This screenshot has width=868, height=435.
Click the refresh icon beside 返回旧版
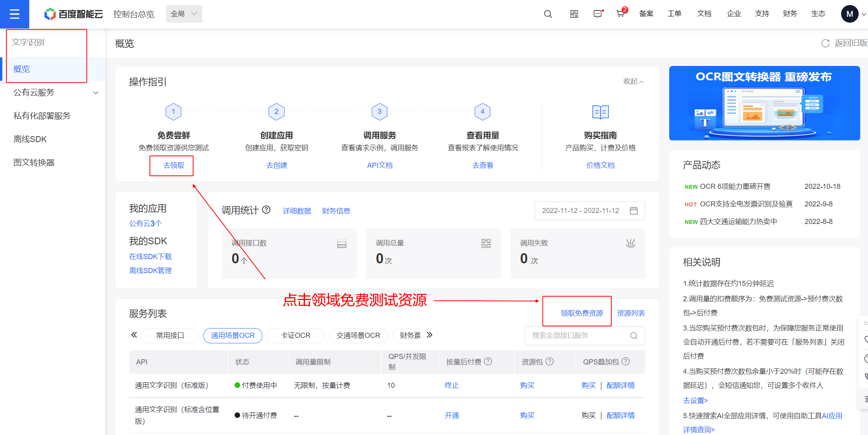825,43
